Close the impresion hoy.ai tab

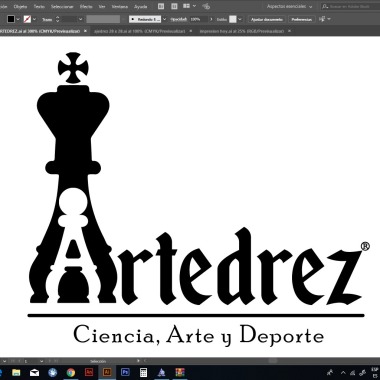289,31
